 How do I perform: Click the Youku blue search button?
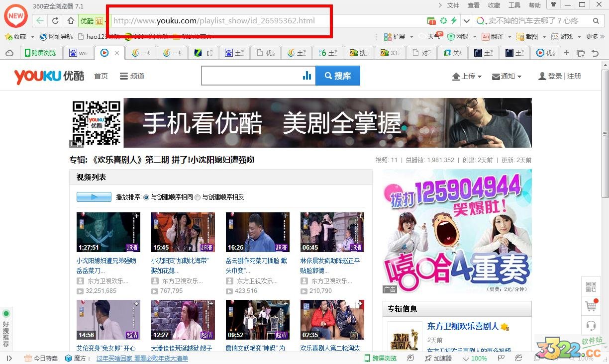[337, 76]
